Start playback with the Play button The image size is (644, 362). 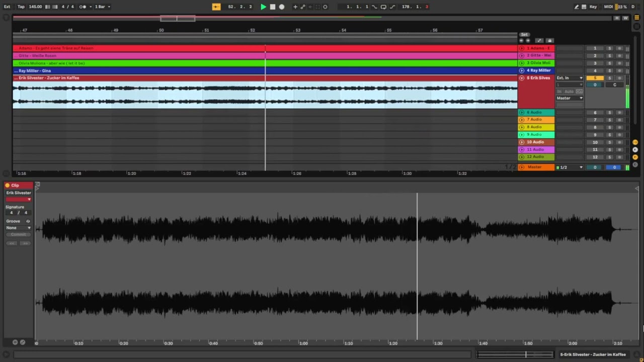click(x=263, y=7)
